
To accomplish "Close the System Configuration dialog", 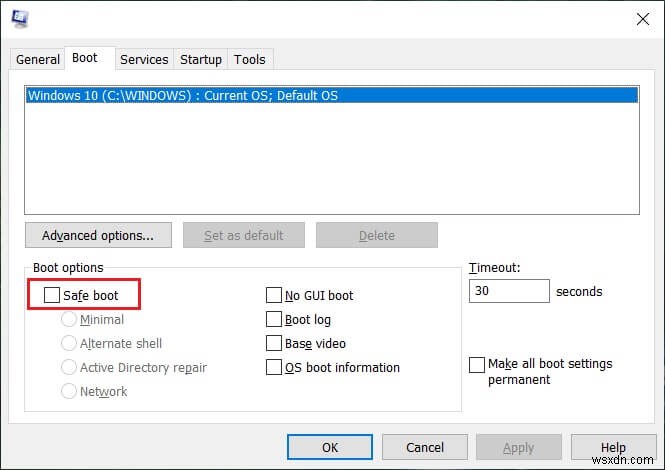I will tap(641, 18).
